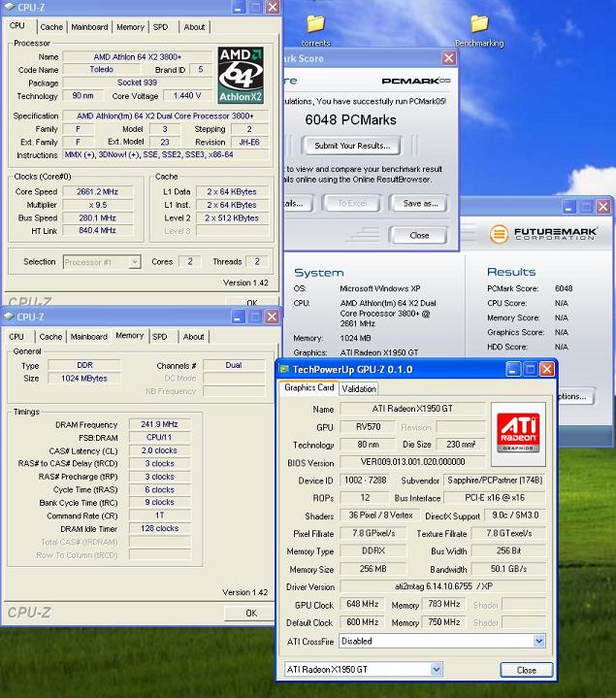This screenshot has height=698, width=616.
Task: Click the Bus Speed value 280.1 MHz
Action: pos(97,218)
